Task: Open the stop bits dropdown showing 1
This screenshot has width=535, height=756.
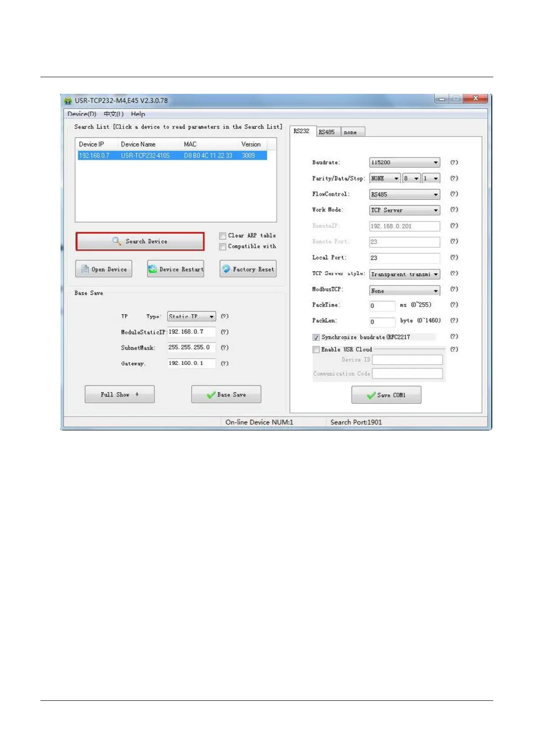Action: pyautogui.click(x=431, y=178)
